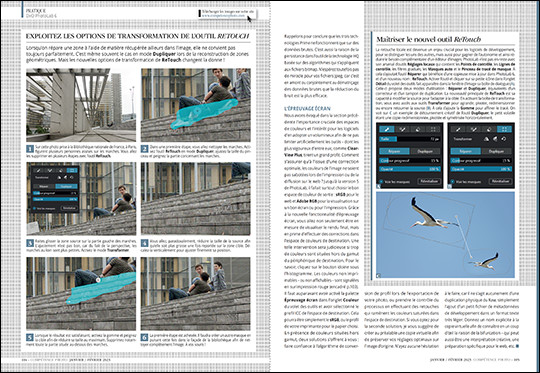
Task: Select second brush tool in step 3 photo panel
Action: (x=50, y=170)
